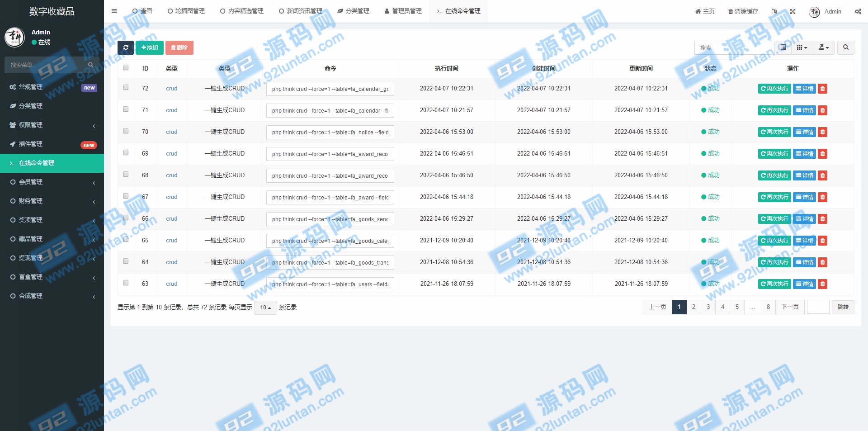
Task: Toggle the table card view icon
Action: click(783, 47)
